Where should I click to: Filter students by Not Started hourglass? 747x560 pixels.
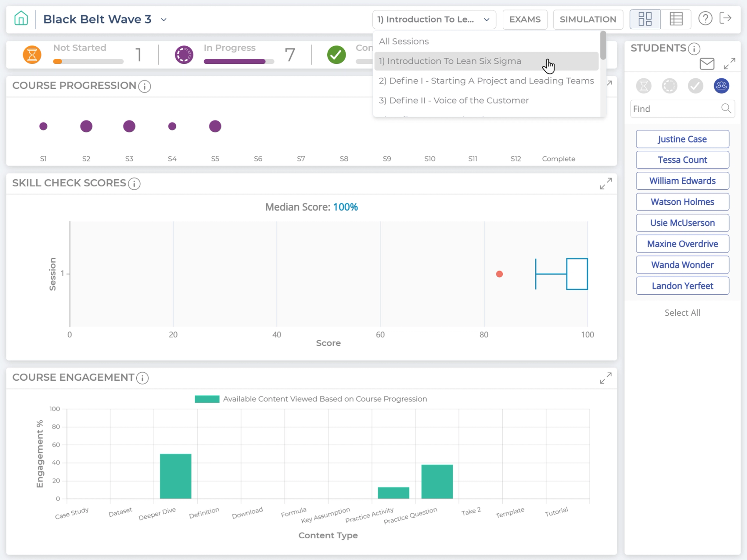pos(644,86)
